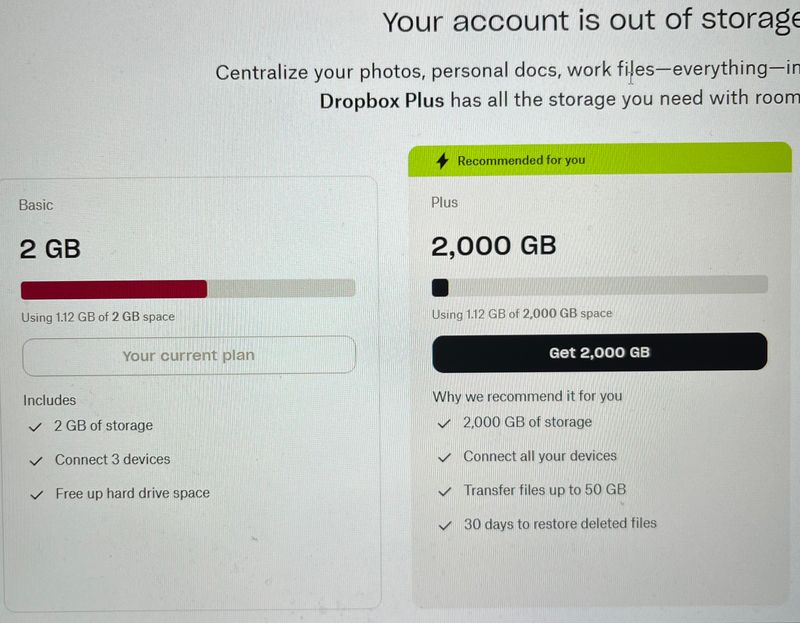800x623 pixels.
Task: Click checkmark icon beside Connect 3 devices
Action: click(36, 460)
